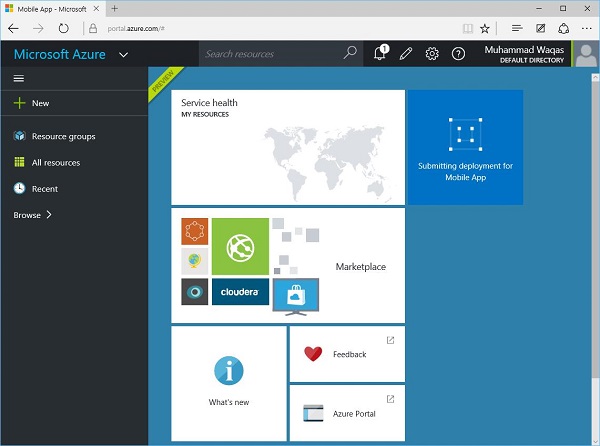Click the portal.azure.com address bar

(x=135, y=28)
